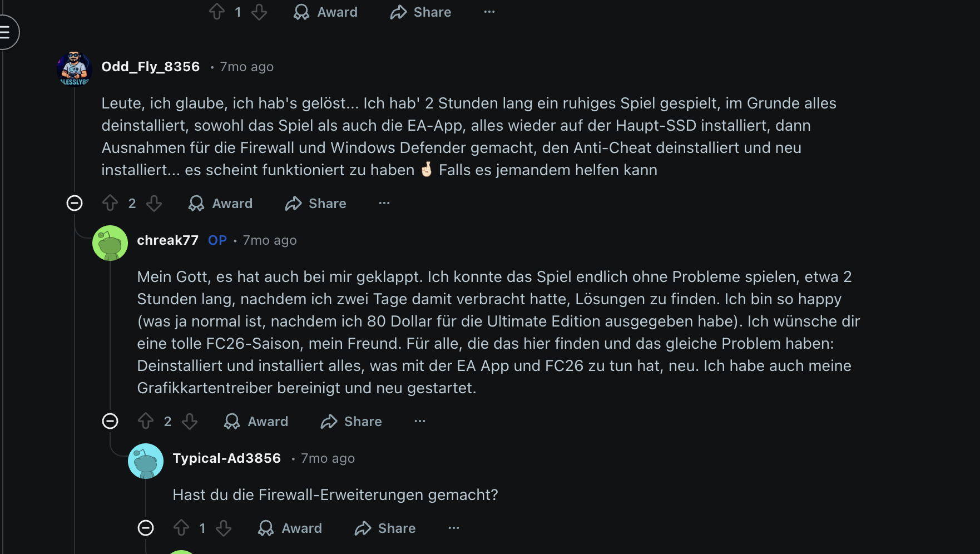Open the sidebar hamburger menu
Screen dimensions: 980x554
click(x=6, y=32)
